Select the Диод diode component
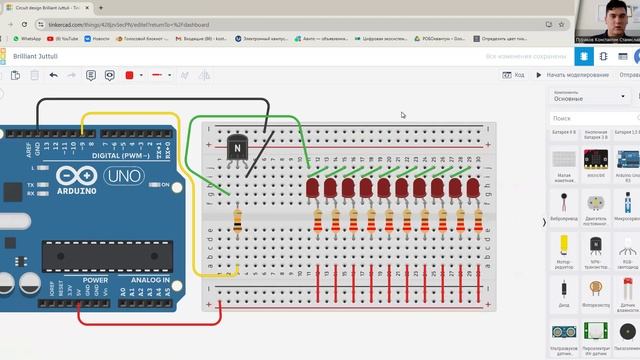 point(564,293)
